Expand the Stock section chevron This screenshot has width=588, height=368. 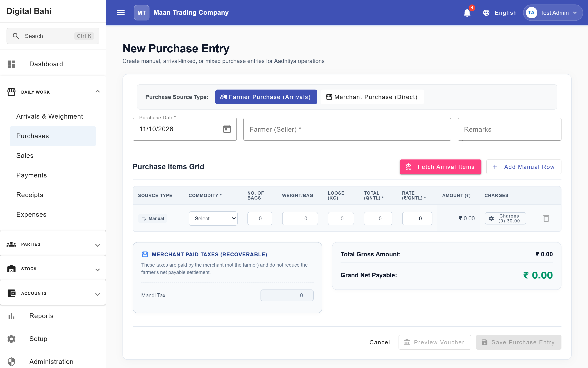pyautogui.click(x=97, y=270)
